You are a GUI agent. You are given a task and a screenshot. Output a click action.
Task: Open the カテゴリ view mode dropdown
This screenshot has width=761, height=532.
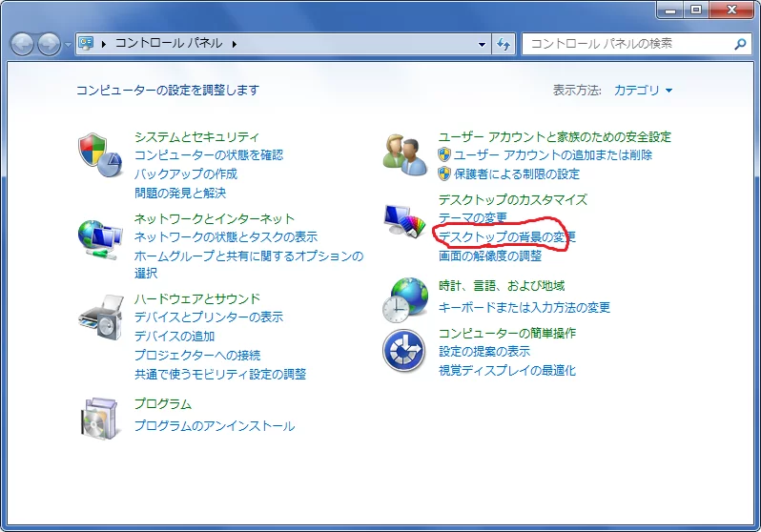tap(643, 91)
